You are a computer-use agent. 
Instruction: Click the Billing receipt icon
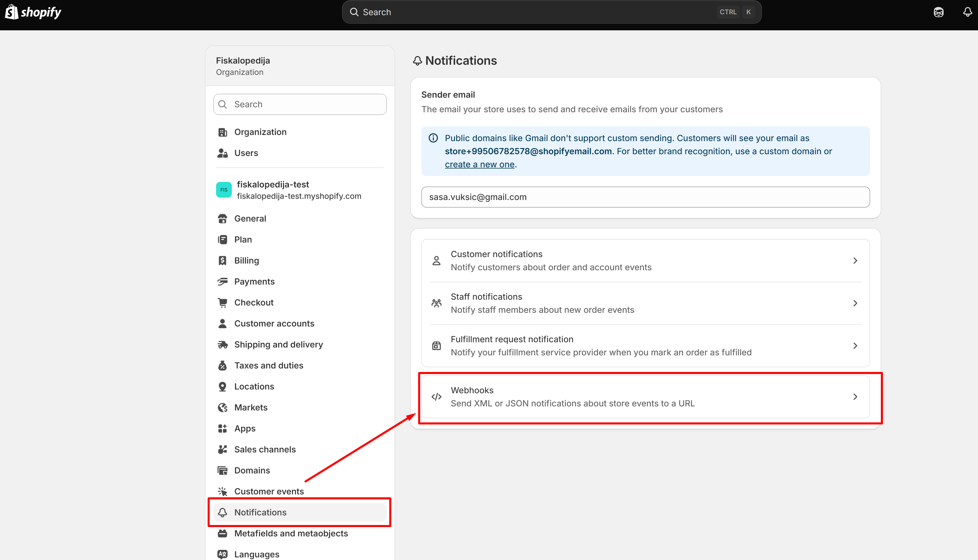222,260
